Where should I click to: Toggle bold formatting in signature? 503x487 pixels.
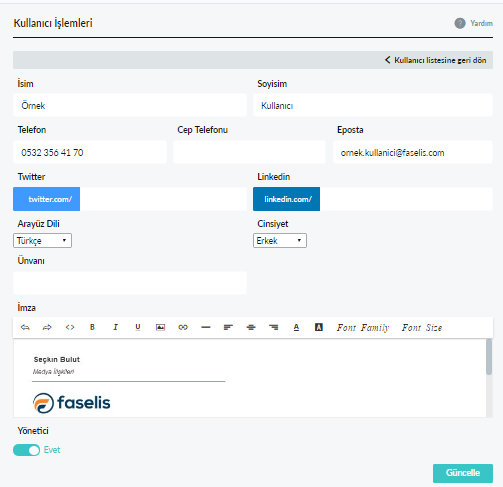[x=92, y=327]
